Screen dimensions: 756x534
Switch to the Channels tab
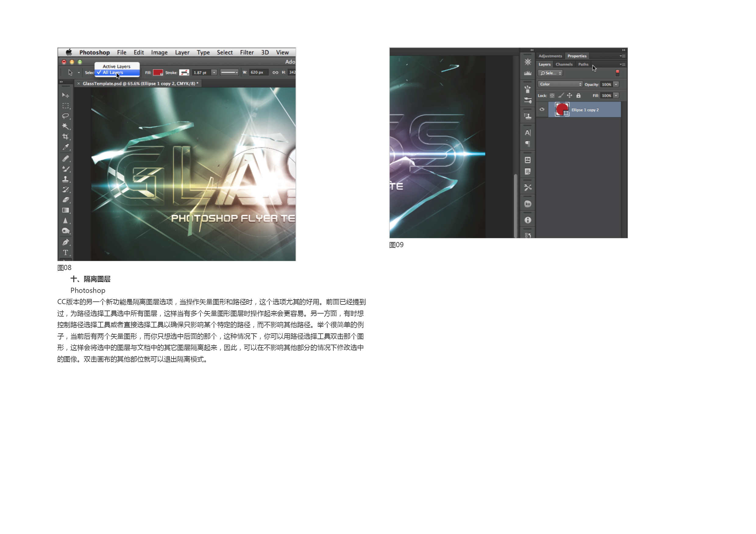coord(564,65)
